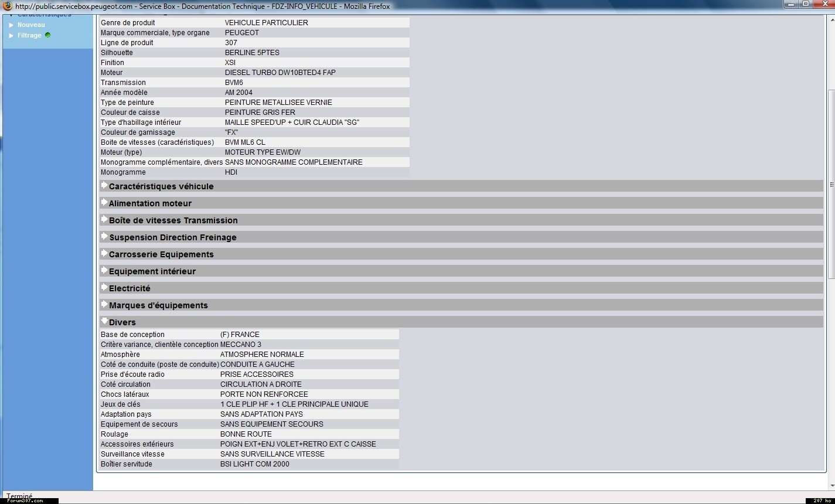
Task: Select the 'SANS ADAPTATION PAYS' value
Action: 261,414
